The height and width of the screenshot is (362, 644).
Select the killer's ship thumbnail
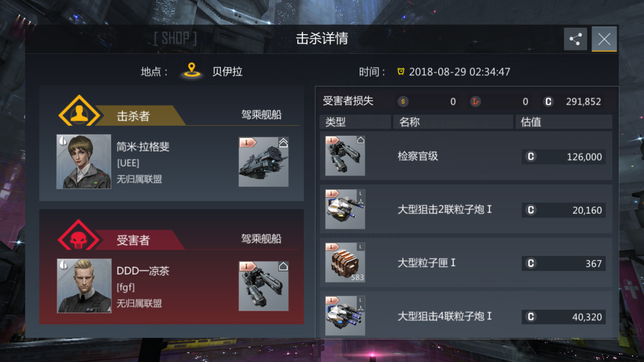(264, 162)
